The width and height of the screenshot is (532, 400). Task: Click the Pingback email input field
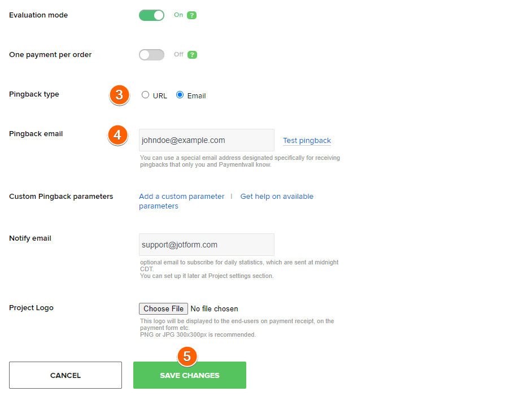(206, 140)
